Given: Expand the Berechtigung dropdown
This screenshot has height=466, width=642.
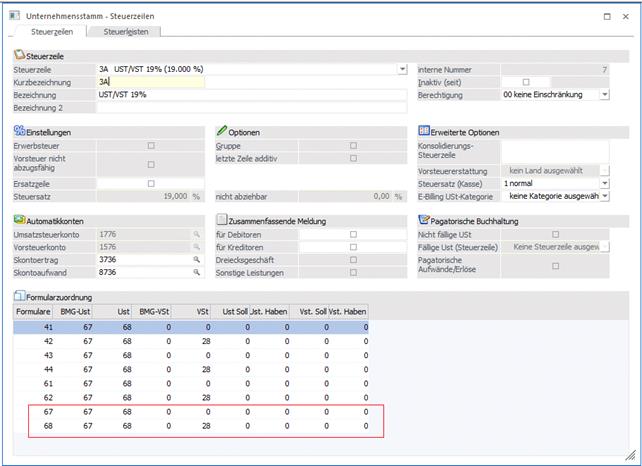Looking at the screenshot, I should tap(604, 95).
